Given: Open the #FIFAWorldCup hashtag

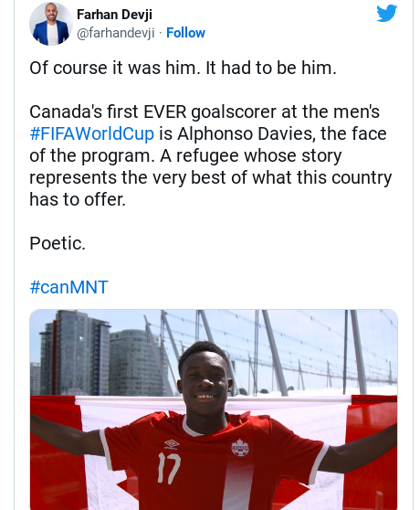Looking at the screenshot, I should pyautogui.click(x=91, y=133).
